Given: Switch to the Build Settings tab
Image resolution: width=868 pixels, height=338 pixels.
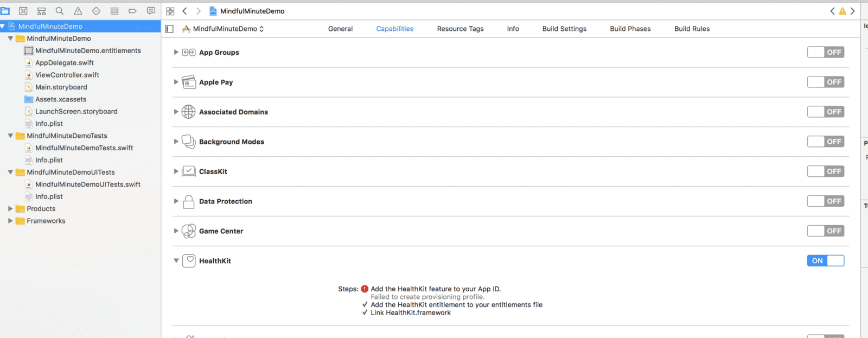Looking at the screenshot, I should 564,29.
